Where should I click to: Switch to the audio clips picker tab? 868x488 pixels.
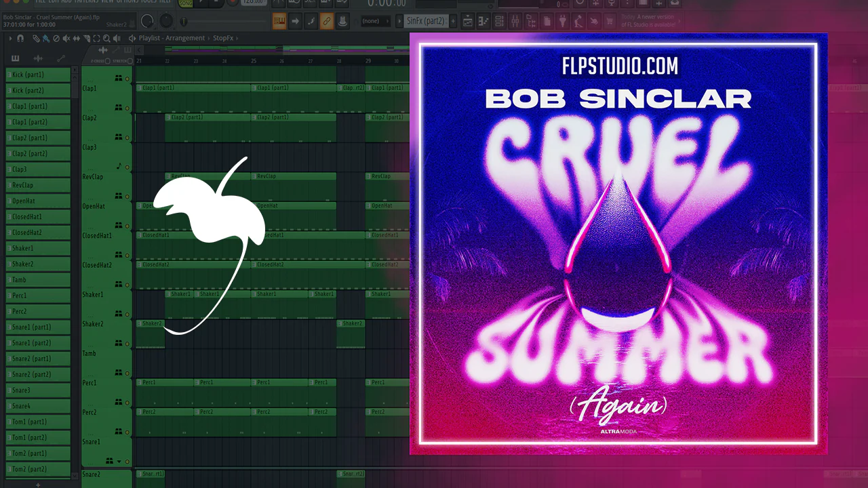pyautogui.click(x=38, y=58)
